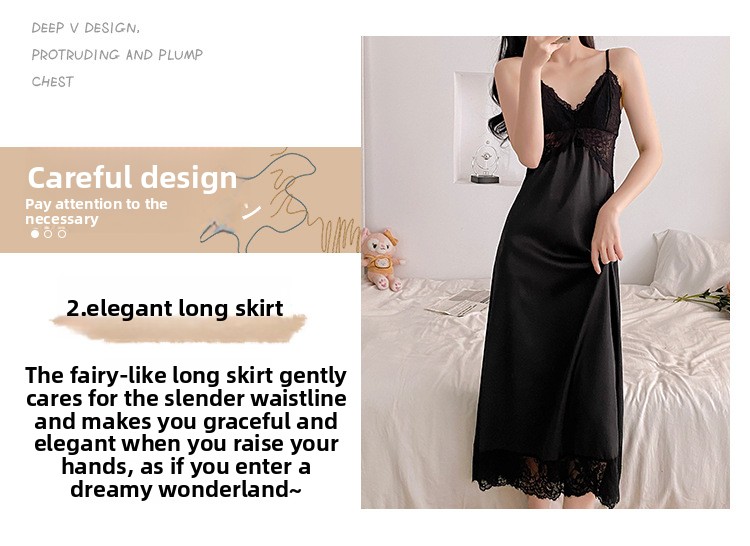Click the plush teddy bear toy on bed

(382, 259)
